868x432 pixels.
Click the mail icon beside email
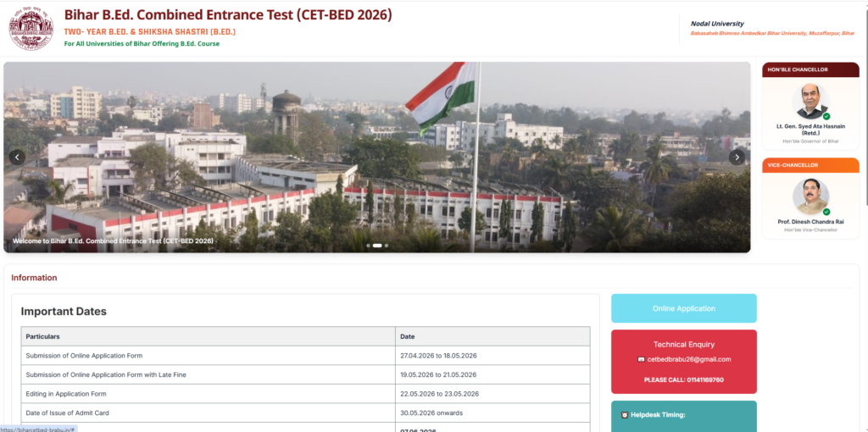(641, 359)
